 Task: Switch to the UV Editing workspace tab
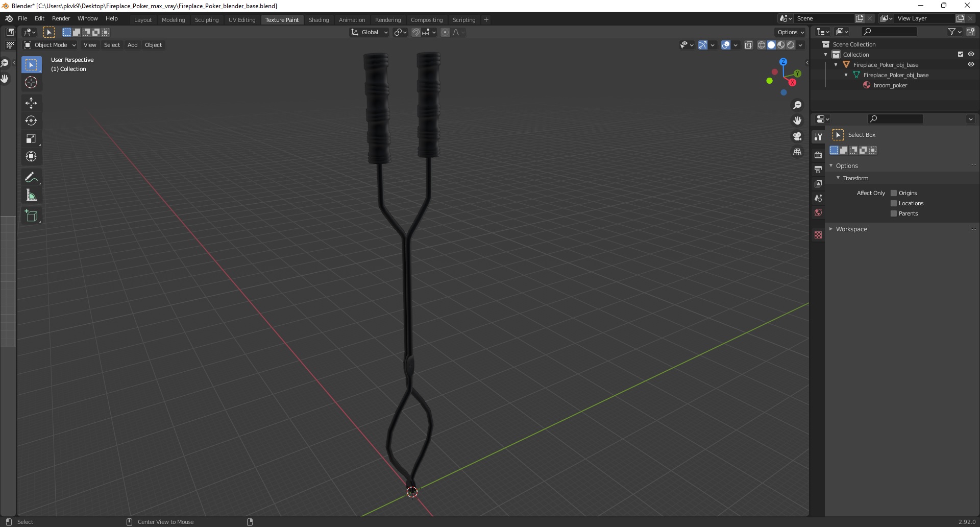242,20
